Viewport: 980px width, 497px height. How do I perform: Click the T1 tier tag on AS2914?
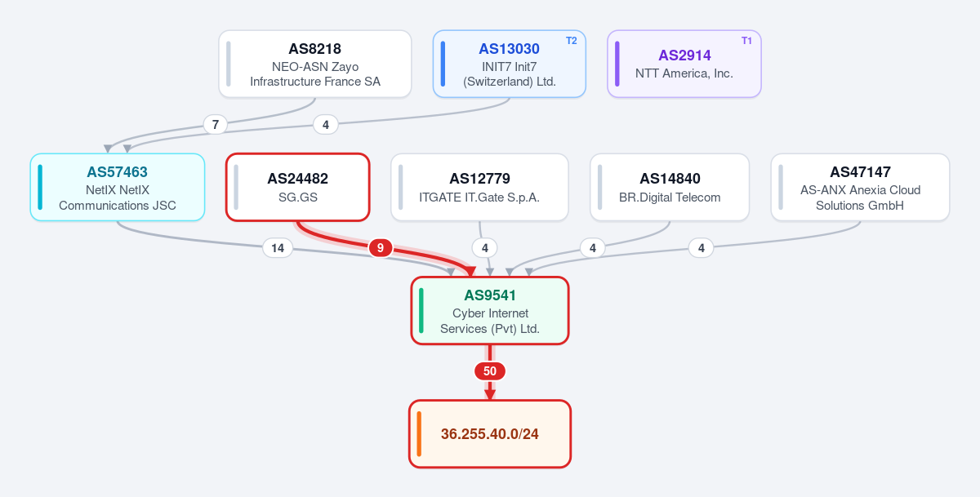click(x=746, y=41)
